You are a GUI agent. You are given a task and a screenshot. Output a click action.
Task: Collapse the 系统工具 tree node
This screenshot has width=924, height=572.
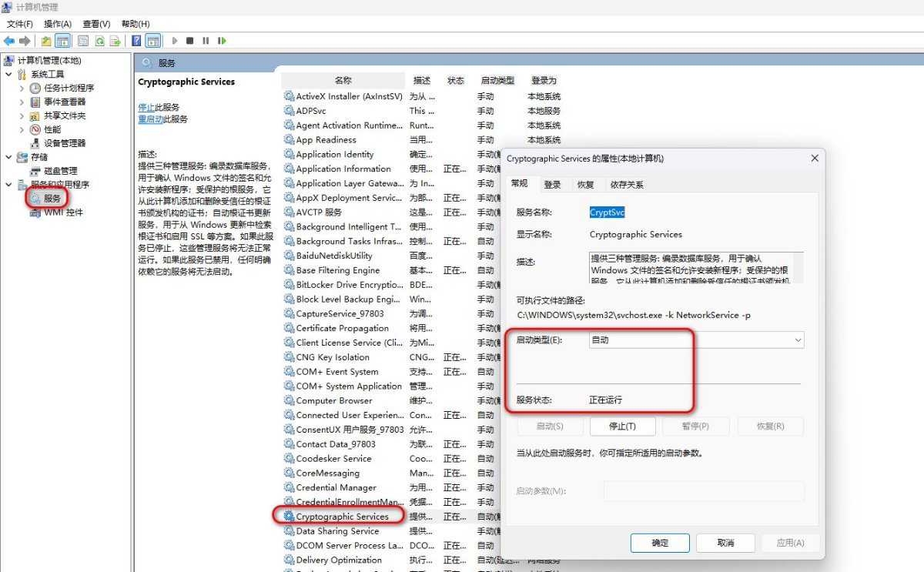tap(8, 75)
